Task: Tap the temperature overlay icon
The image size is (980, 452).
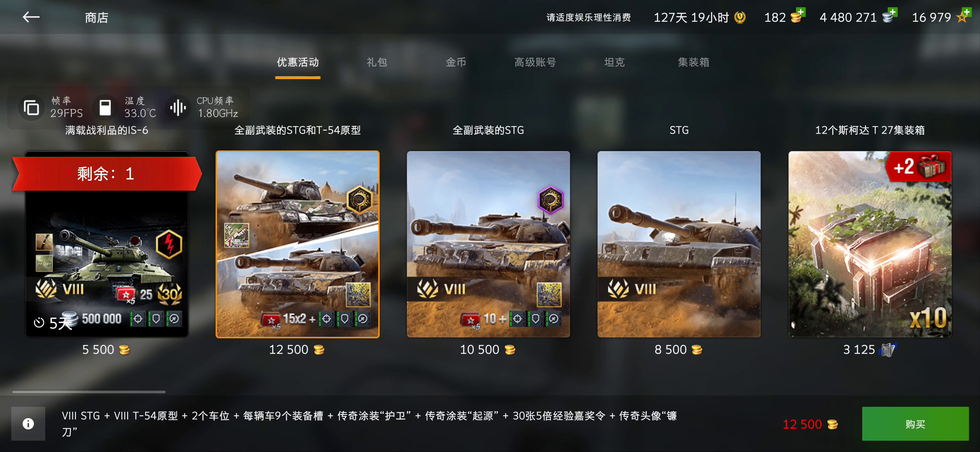Action: (x=105, y=108)
